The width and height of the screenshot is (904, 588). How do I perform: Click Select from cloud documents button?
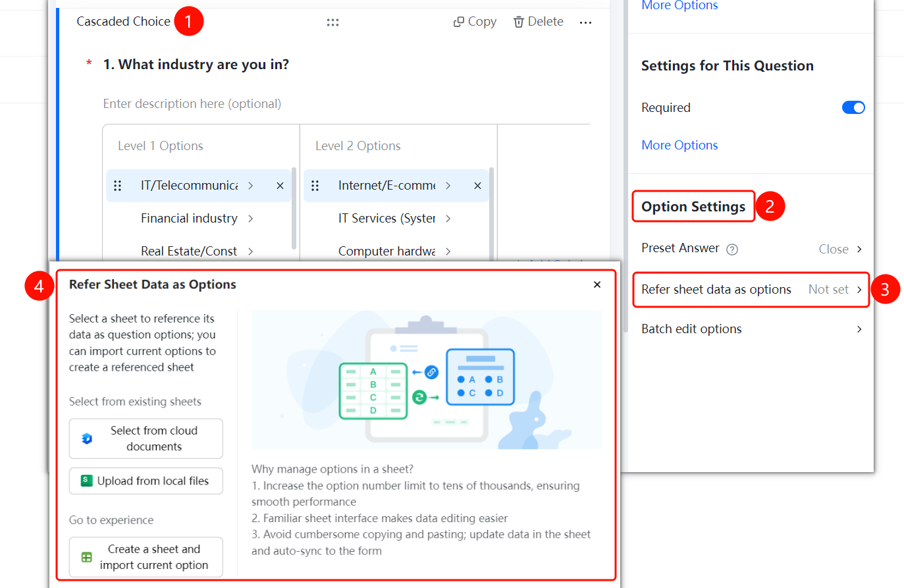coord(146,439)
